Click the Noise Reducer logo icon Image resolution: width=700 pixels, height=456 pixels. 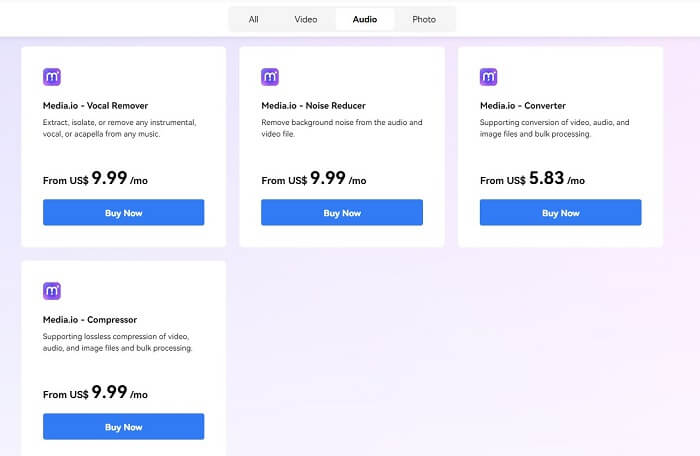click(270, 77)
